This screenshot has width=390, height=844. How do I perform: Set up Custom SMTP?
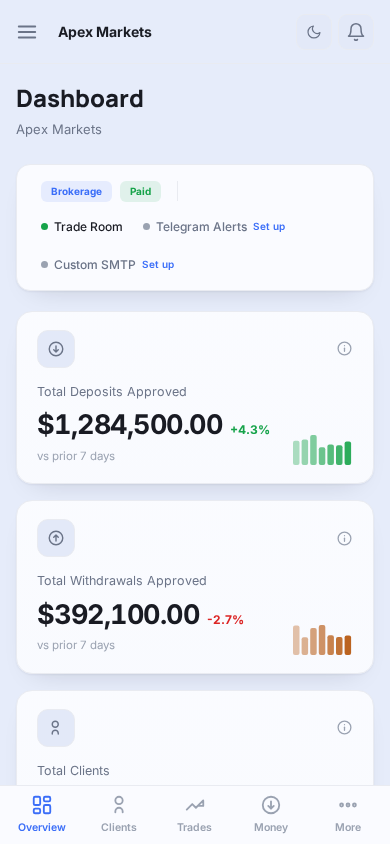point(158,264)
